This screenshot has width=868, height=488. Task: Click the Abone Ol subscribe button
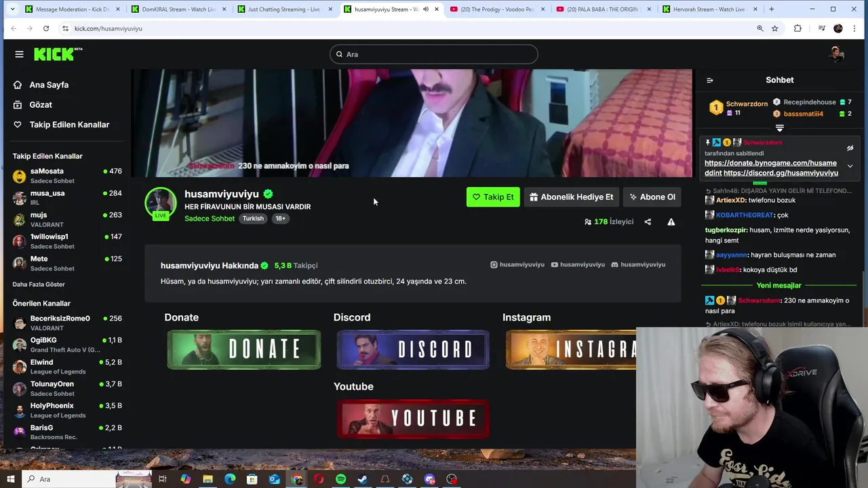tap(652, 197)
